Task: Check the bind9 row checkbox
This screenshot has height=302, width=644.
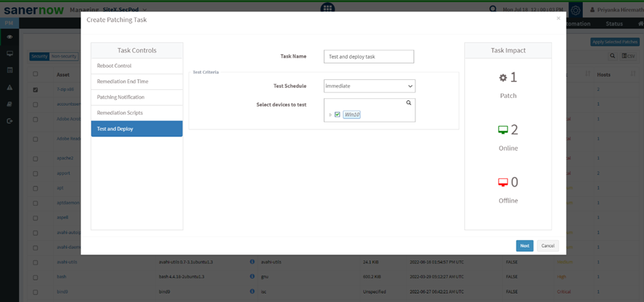Action: 36,292
